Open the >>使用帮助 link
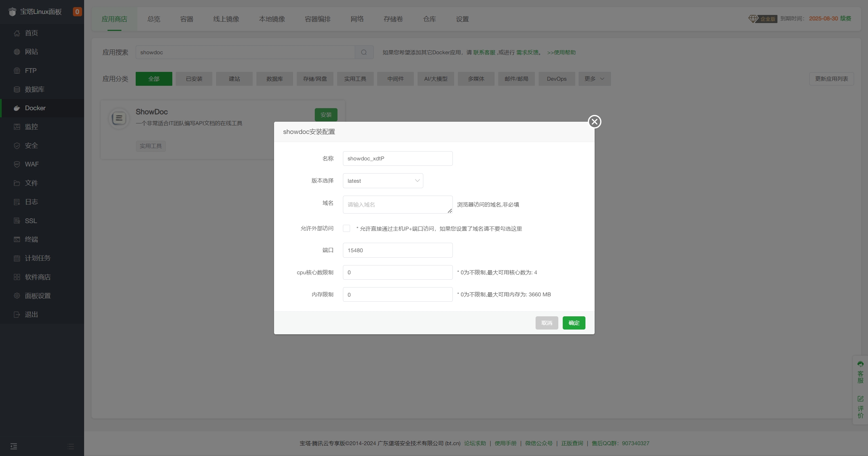 point(561,52)
